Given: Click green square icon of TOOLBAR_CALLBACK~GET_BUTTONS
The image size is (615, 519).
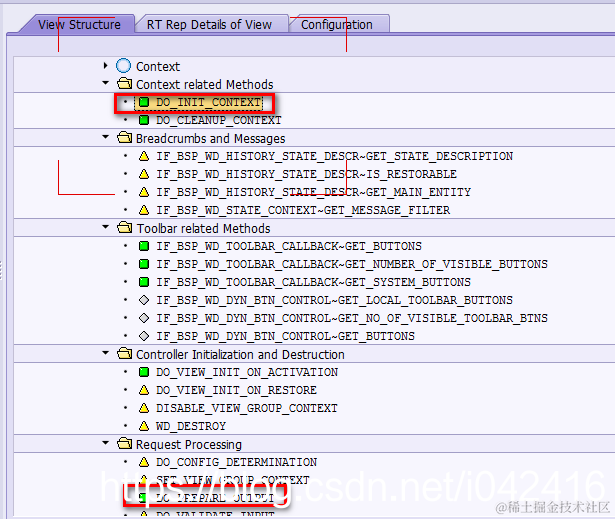Looking at the screenshot, I should tap(144, 246).
